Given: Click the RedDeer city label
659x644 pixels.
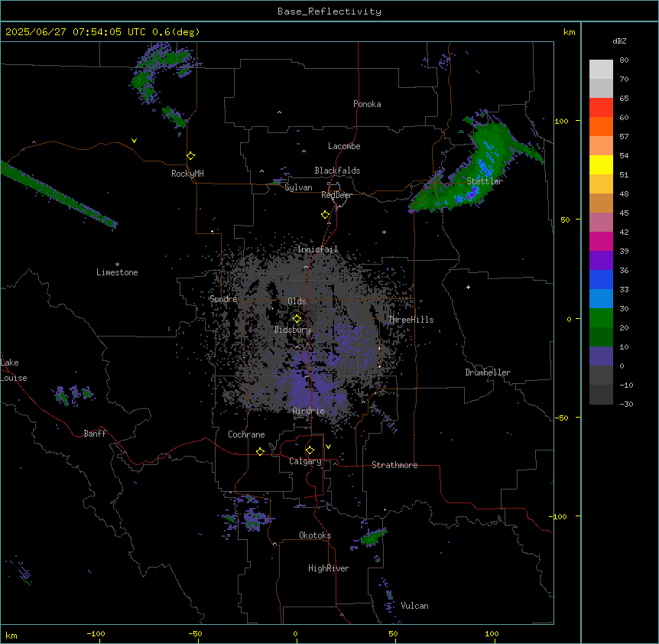Looking at the screenshot, I should (x=336, y=195).
